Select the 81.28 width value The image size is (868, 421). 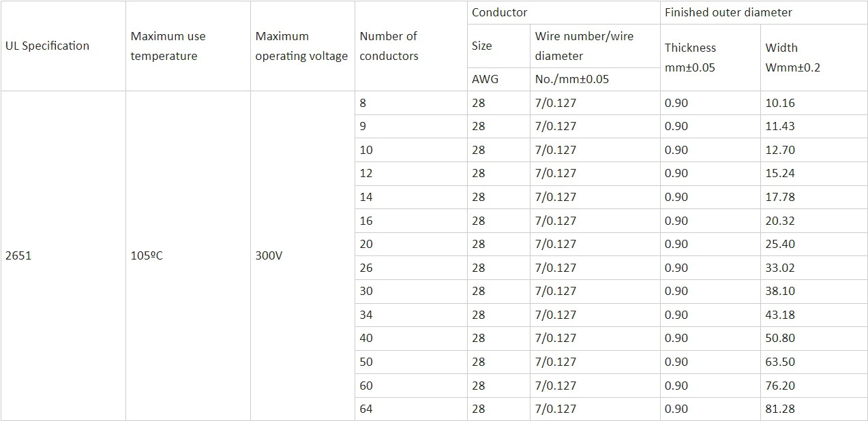780,409
